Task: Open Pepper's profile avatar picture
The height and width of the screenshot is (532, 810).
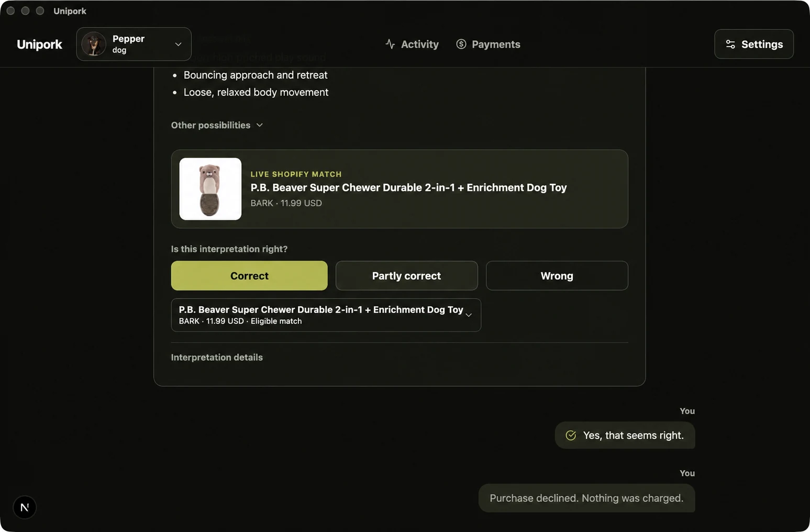Action: (x=94, y=44)
